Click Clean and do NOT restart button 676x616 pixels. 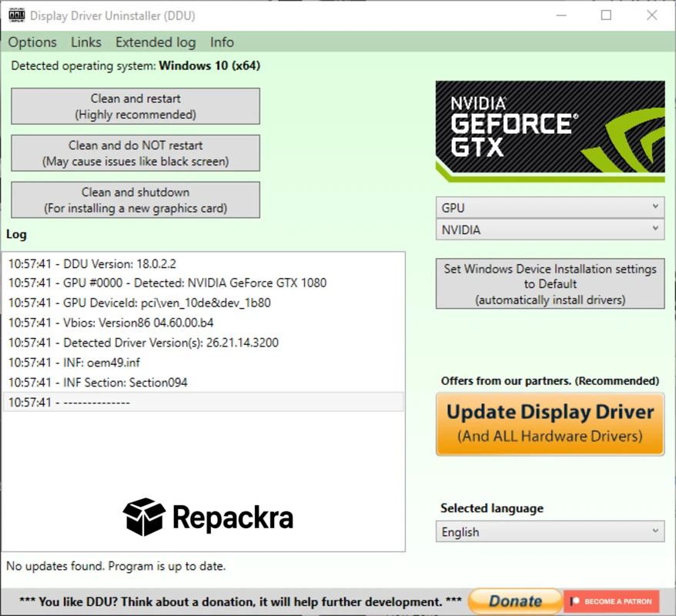pyautogui.click(x=136, y=153)
